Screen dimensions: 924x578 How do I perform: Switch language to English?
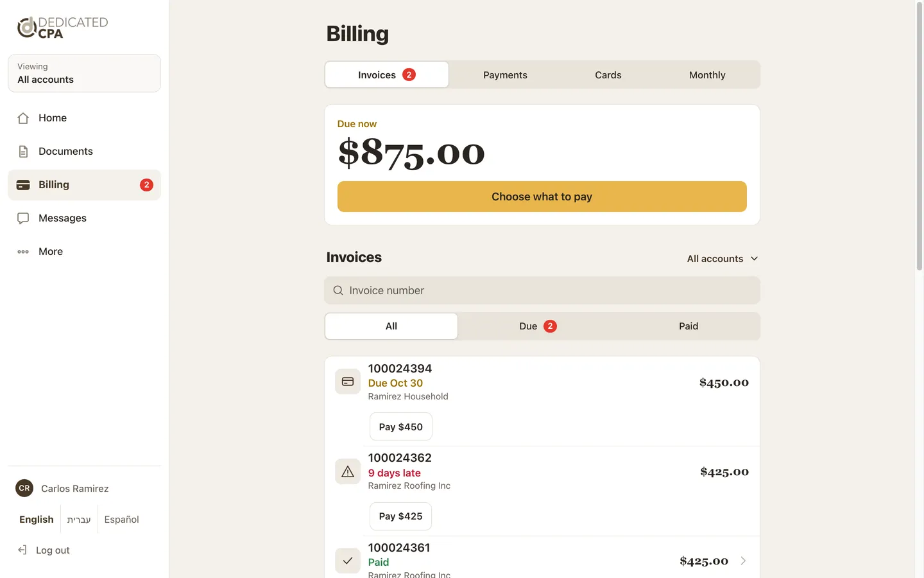(x=37, y=519)
